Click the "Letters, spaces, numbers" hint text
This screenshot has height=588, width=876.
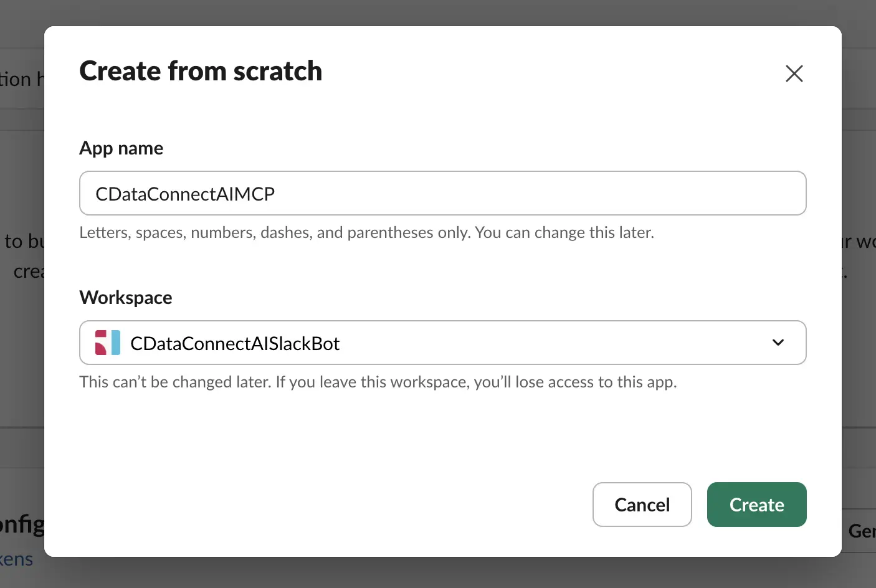367,232
